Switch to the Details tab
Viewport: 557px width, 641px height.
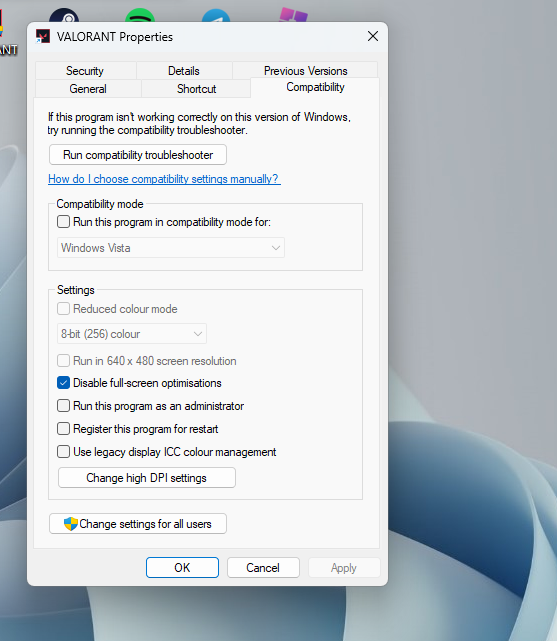pyautogui.click(x=184, y=71)
